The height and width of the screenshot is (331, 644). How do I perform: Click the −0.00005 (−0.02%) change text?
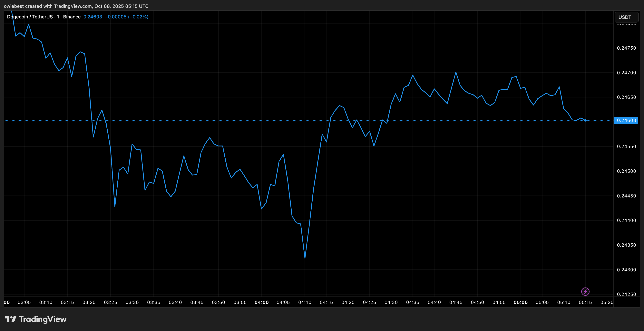pyautogui.click(x=126, y=17)
